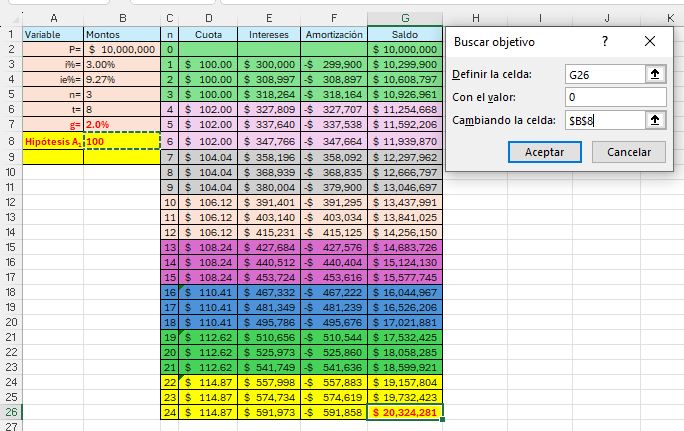Select column G header
684x431 pixels.
(x=404, y=18)
